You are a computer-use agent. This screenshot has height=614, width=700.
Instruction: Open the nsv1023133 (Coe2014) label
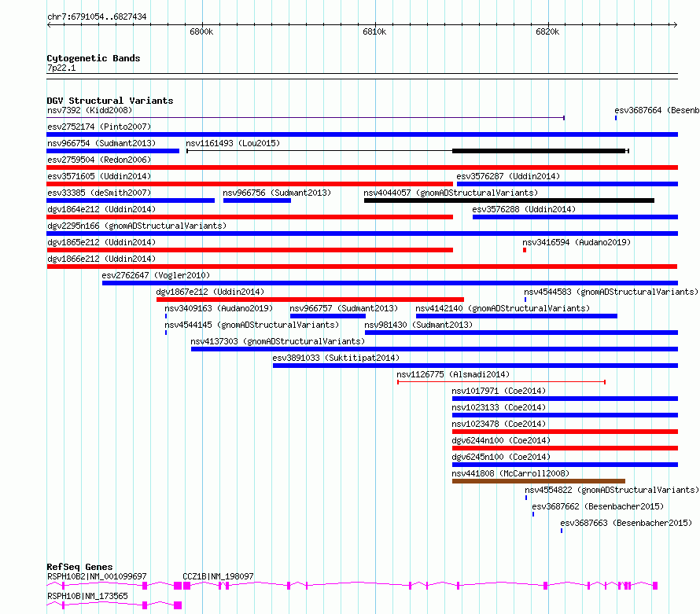coord(499,407)
